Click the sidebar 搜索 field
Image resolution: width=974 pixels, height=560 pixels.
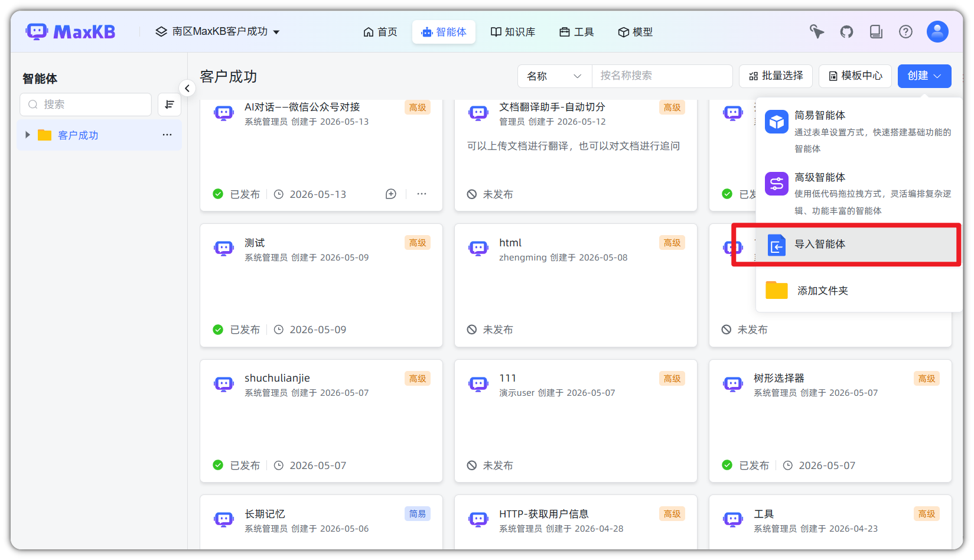point(86,105)
